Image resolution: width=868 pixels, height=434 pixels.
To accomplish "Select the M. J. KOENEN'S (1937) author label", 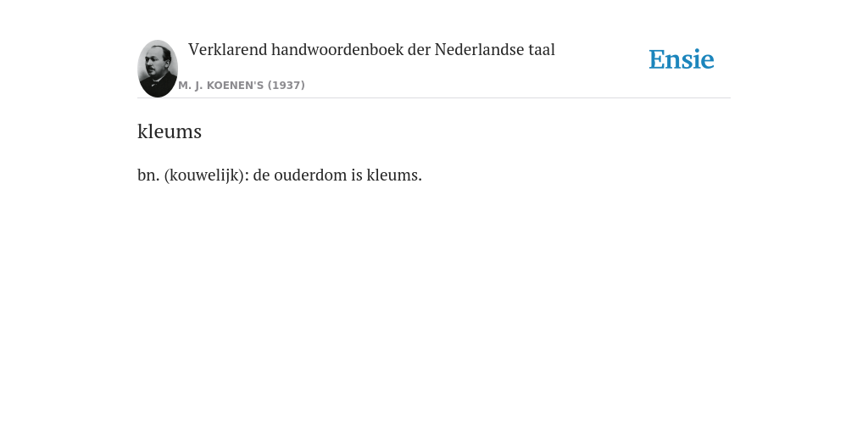I will point(242,86).
